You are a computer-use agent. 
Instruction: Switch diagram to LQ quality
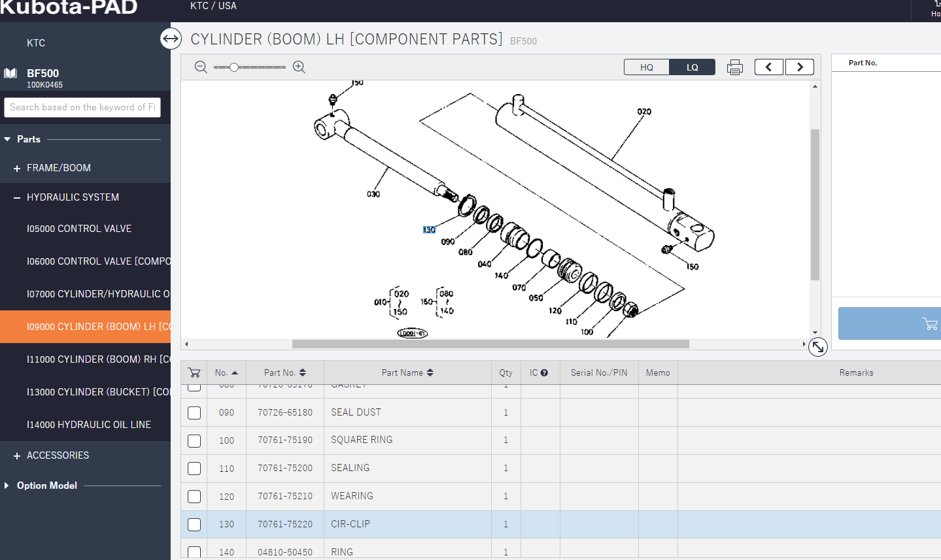[693, 67]
